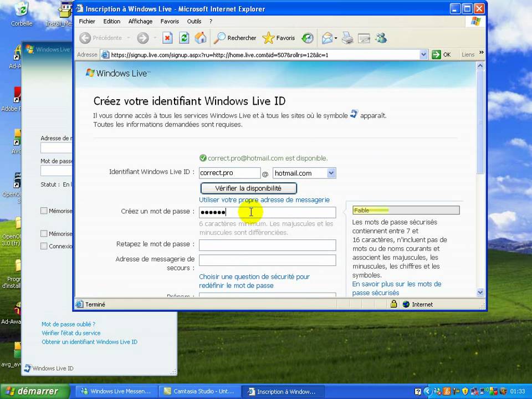Open Corbeille recycle bin on desktop

22,13
